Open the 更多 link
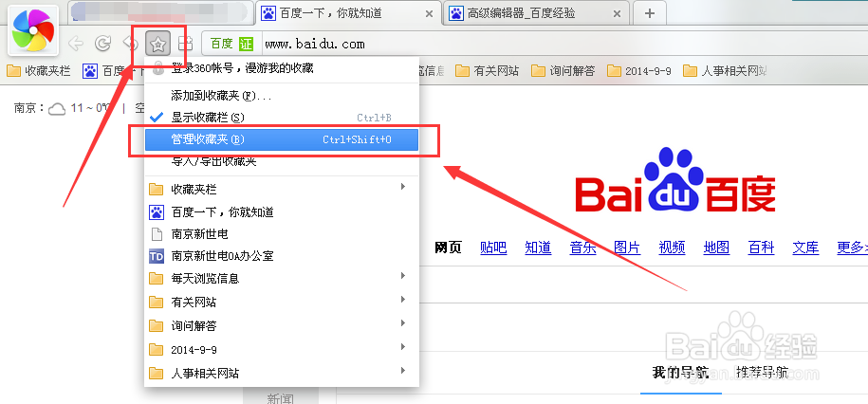This screenshot has height=404, width=868. pyautogui.click(x=852, y=248)
